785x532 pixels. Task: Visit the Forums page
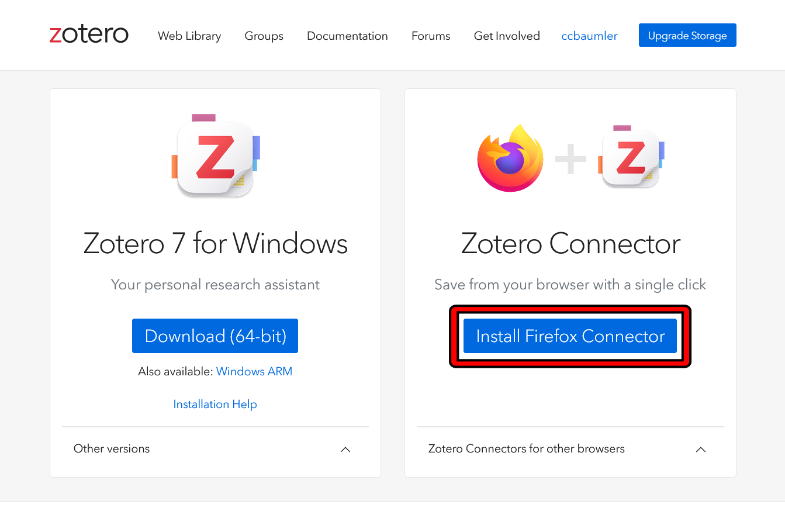coord(431,36)
